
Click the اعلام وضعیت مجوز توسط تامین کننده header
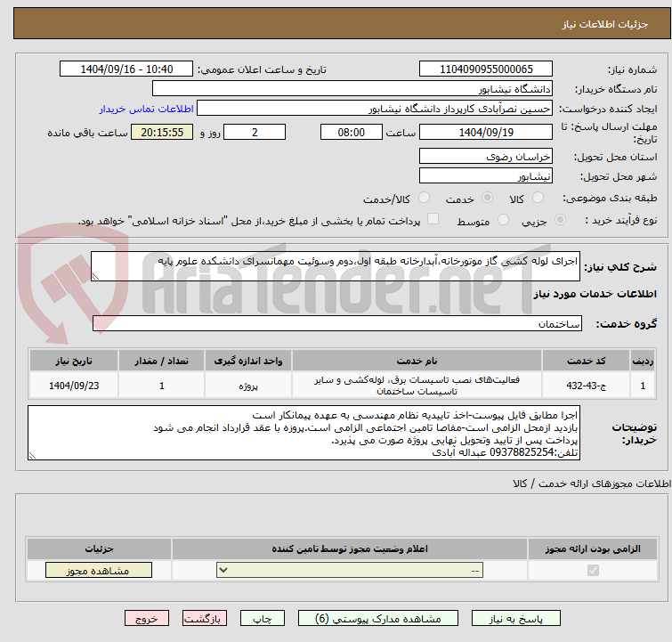(350, 549)
